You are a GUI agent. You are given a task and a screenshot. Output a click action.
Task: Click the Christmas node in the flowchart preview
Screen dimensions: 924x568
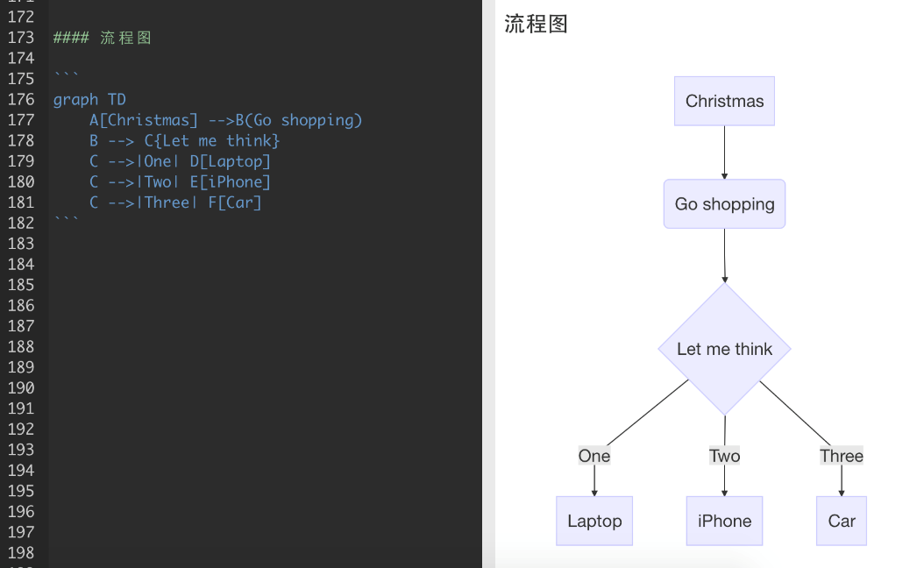click(x=724, y=101)
